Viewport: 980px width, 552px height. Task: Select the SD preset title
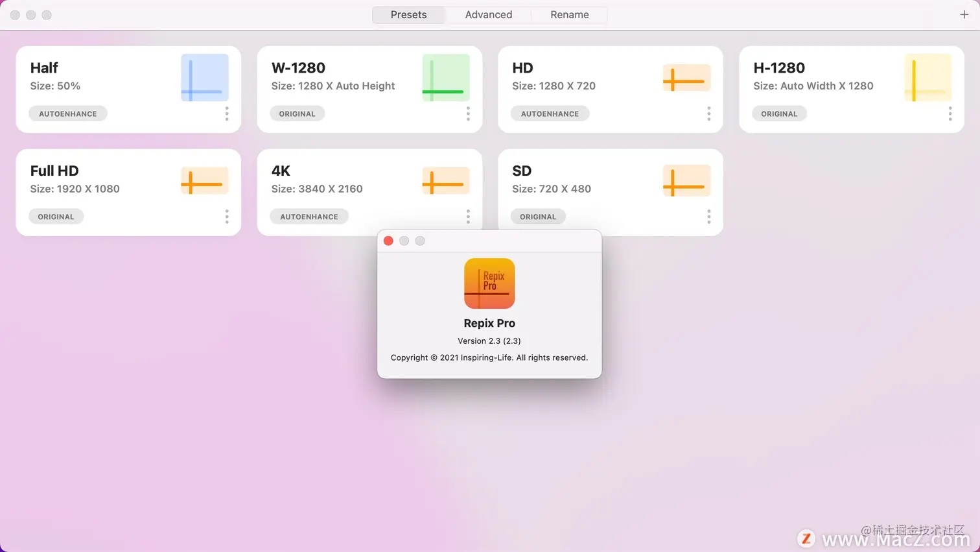tap(522, 171)
